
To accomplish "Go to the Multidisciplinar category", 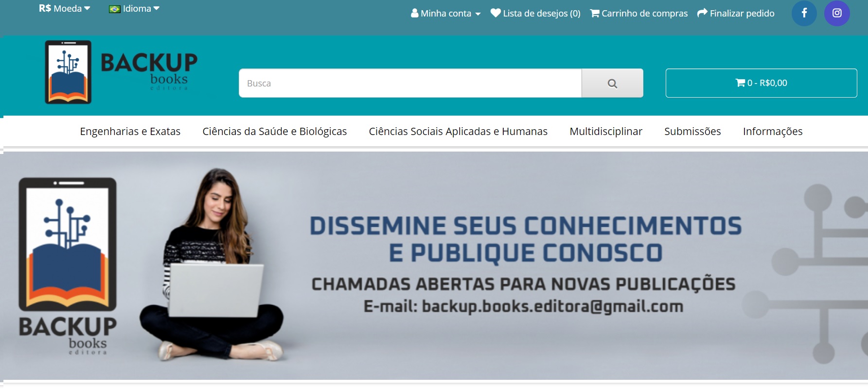I will tap(606, 131).
